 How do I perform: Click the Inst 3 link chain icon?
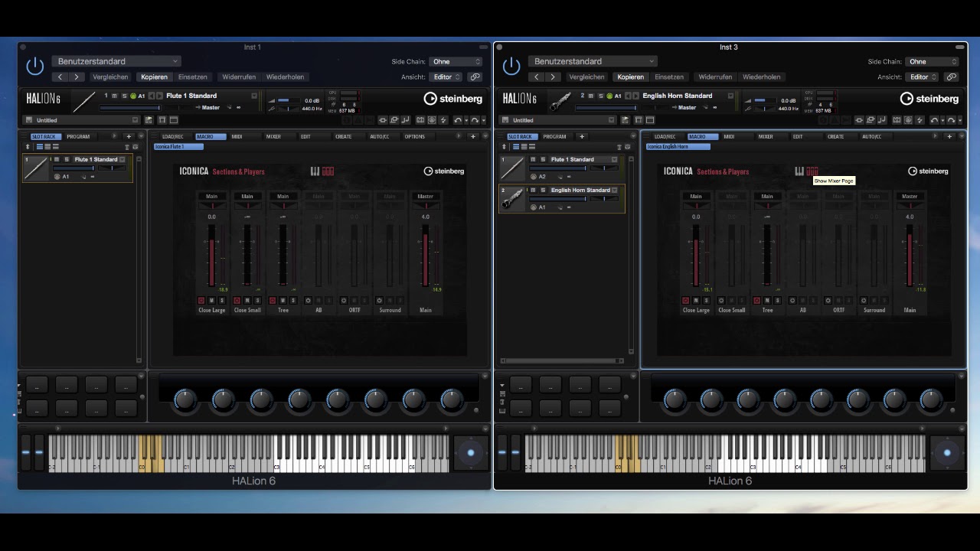952,77
